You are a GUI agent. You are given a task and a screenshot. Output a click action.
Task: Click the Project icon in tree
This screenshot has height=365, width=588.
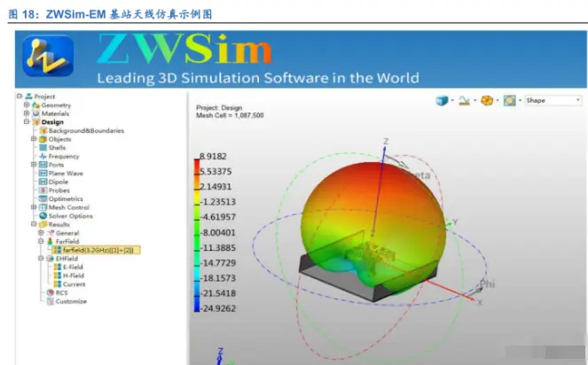29,97
